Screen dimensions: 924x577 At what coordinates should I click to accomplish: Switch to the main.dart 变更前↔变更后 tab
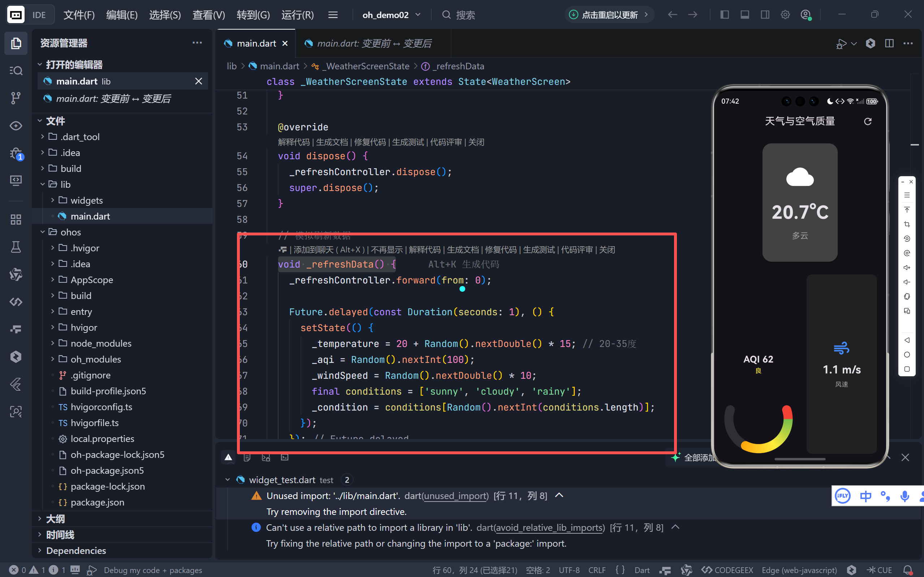click(x=373, y=43)
